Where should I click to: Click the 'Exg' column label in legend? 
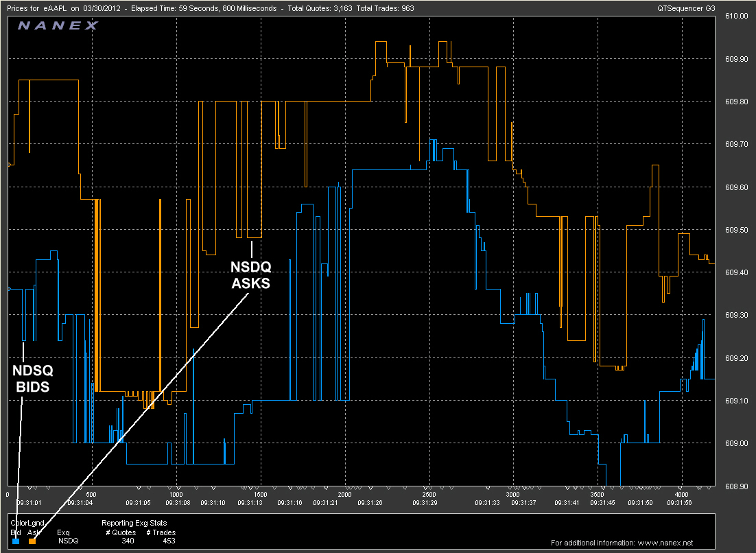pyautogui.click(x=63, y=532)
